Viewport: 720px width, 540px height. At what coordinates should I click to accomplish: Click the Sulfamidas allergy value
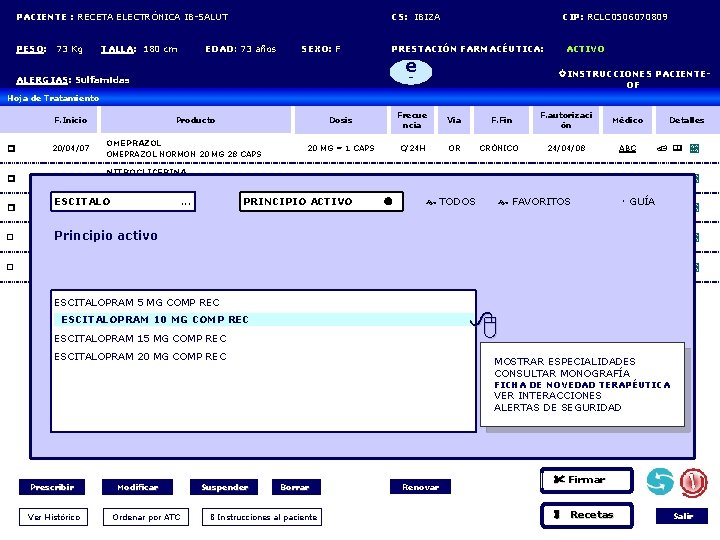(102, 80)
